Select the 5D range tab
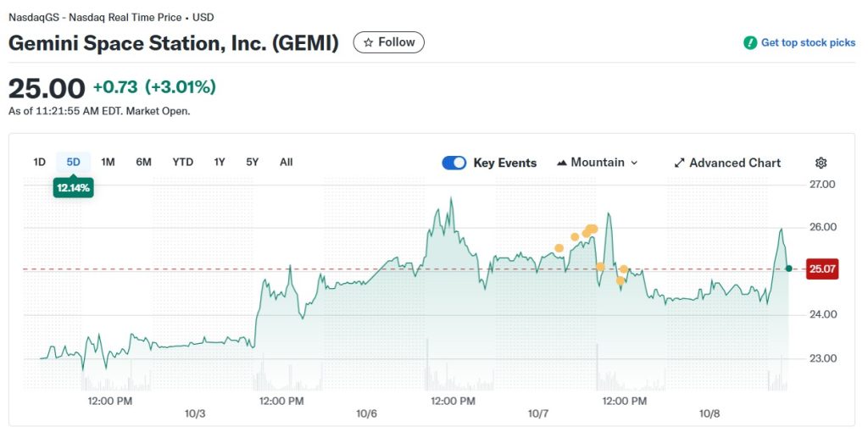This screenshot has height=432, width=868. point(73,162)
